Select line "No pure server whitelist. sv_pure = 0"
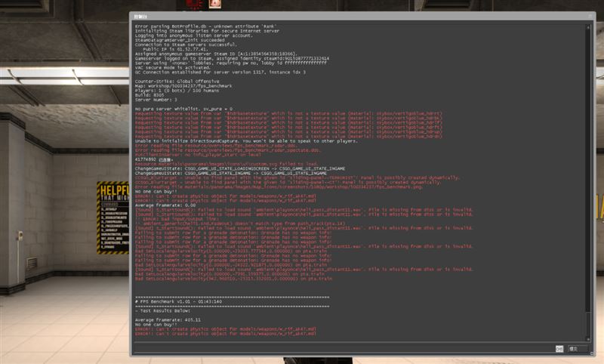 tap(183, 109)
